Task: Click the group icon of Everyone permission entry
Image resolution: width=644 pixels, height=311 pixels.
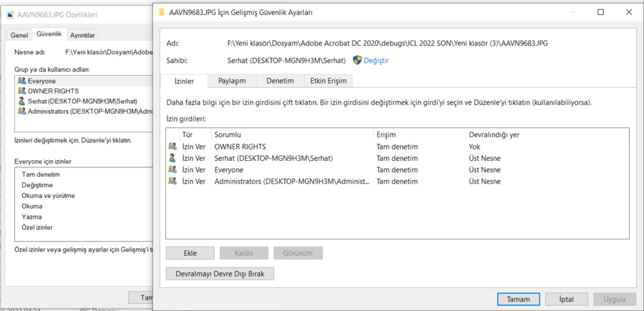Action: 172,169
